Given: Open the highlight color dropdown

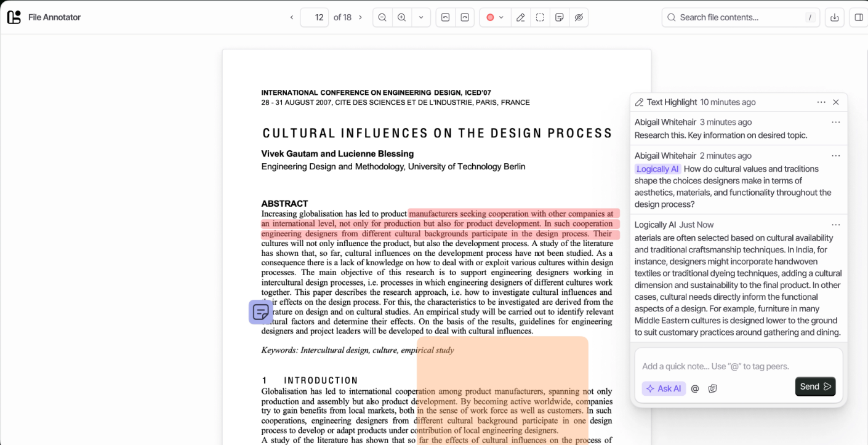Looking at the screenshot, I should 501,17.
